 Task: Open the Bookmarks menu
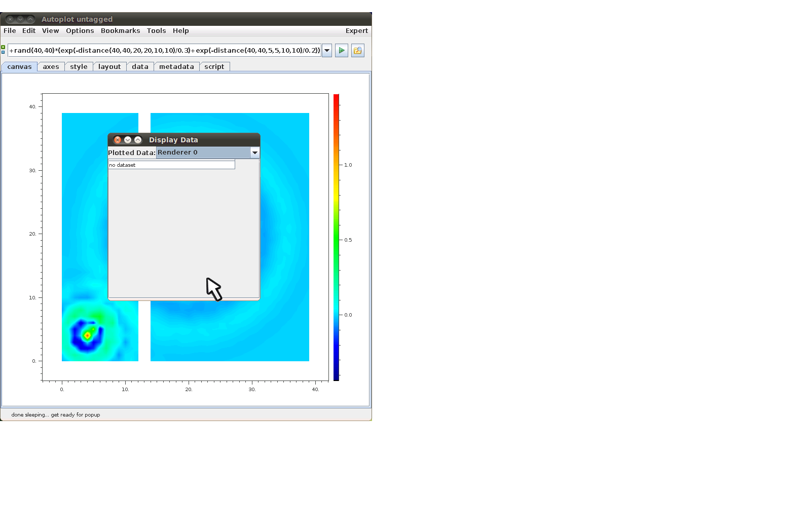[120, 31]
